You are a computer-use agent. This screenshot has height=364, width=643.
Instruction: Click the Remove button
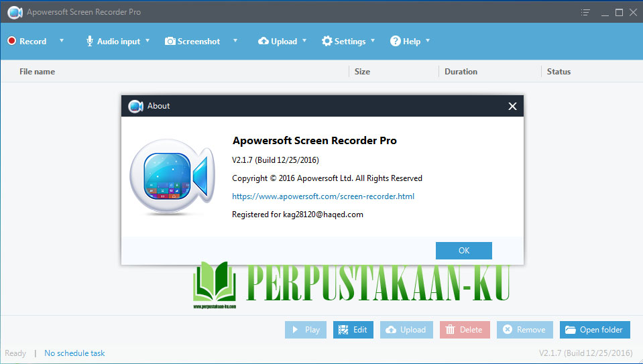[x=524, y=330]
